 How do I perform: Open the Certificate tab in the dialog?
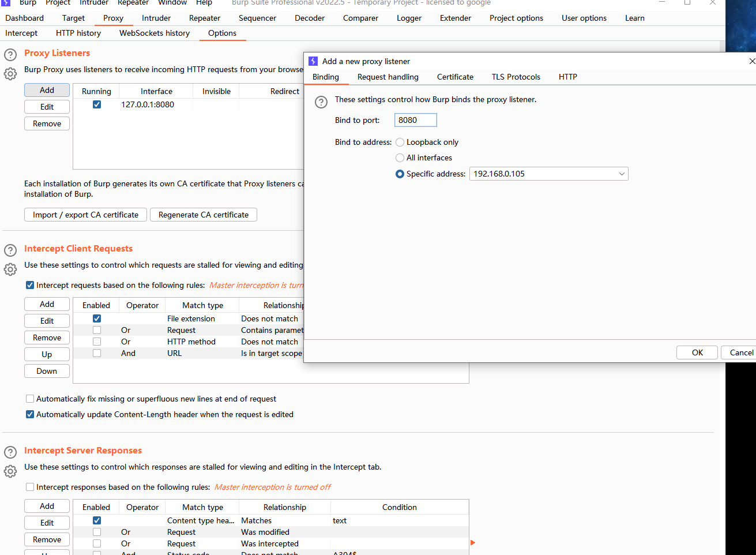(456, 77)
